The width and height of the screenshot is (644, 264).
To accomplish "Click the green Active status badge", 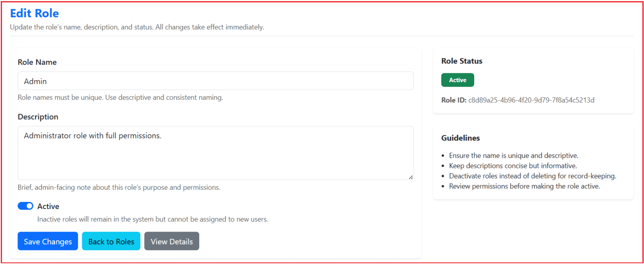I will coord(457,80).
